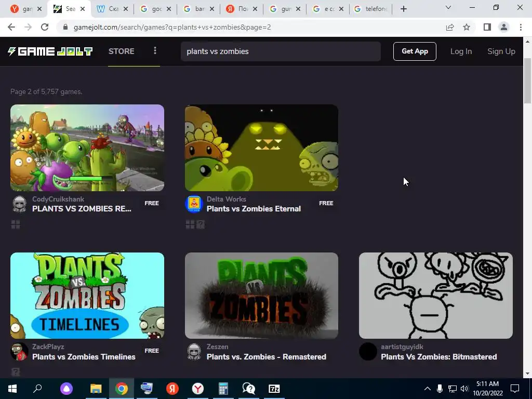Viewport: 532px width, 399px height.
Task: Close the Game Jolt 'Sea' tab
Action: 83,9
